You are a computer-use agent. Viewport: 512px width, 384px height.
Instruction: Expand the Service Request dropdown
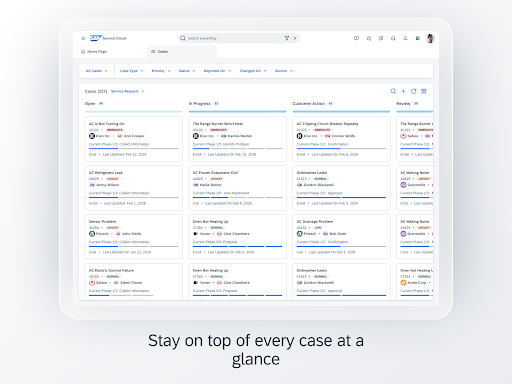click(128, 91)
